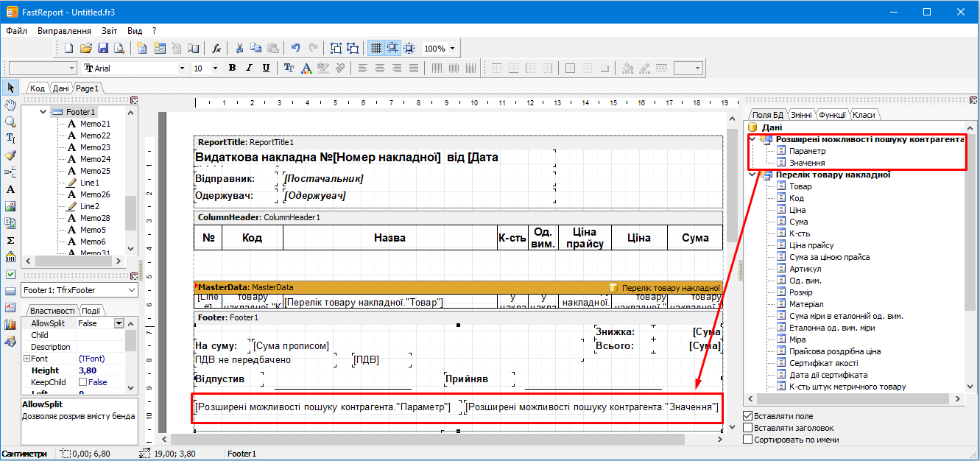Open the zoom 100% dropdown
The height and width of the screenshot is (461, 980).
(x=452, y=49)
